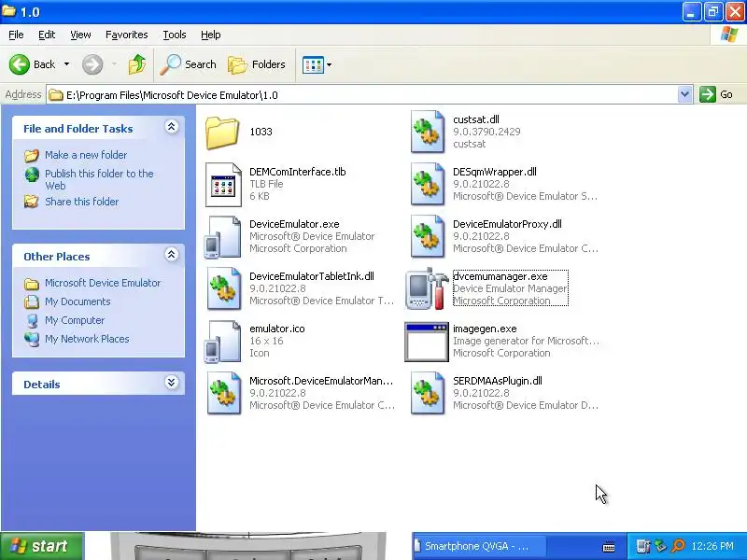Open the Tools menu
747x560 pixels.
tap(174, 35)
